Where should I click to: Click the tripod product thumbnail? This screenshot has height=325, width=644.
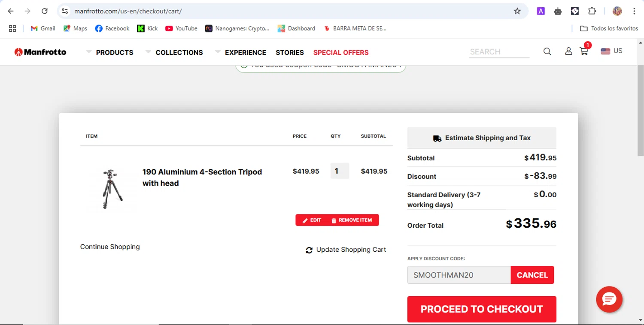point(112,189)
